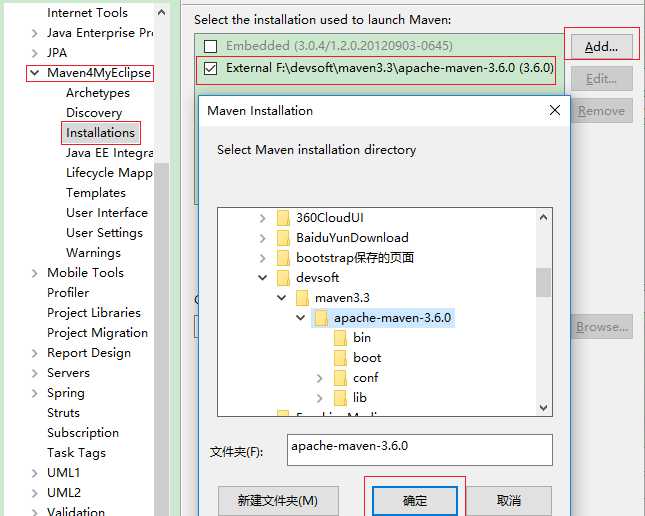
Task: Expand Mobile Tools preferences node
Action: pyautogui.click(x=35, y=273)
